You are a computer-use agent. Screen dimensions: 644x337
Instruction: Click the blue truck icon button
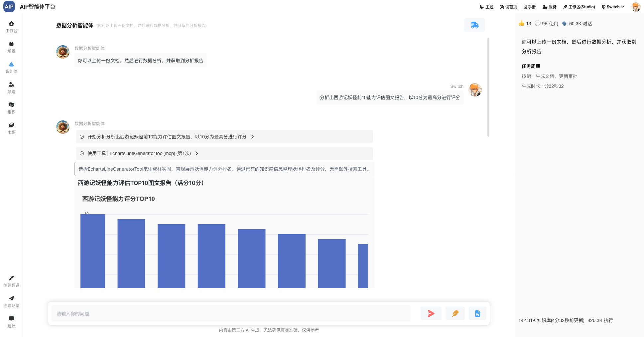[x=474, y=25]
